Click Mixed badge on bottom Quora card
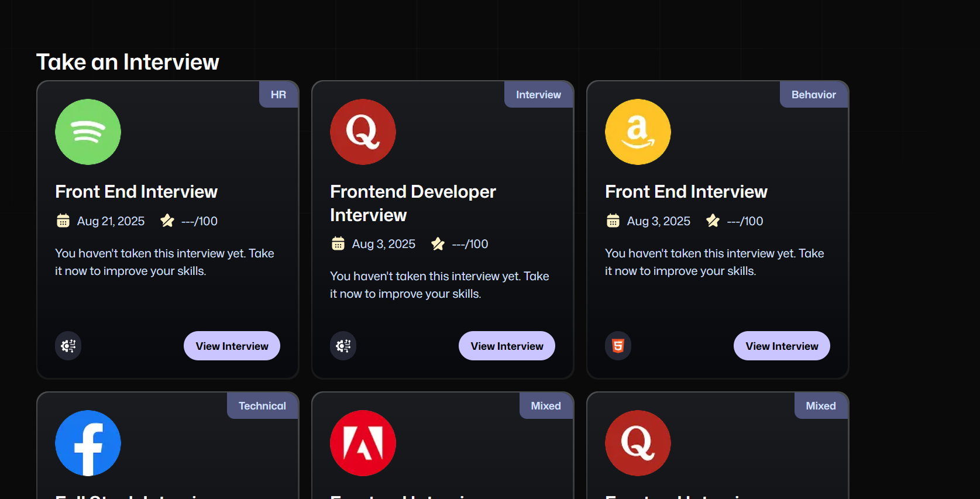Screen dimensions: 980x499 point(821,405)
